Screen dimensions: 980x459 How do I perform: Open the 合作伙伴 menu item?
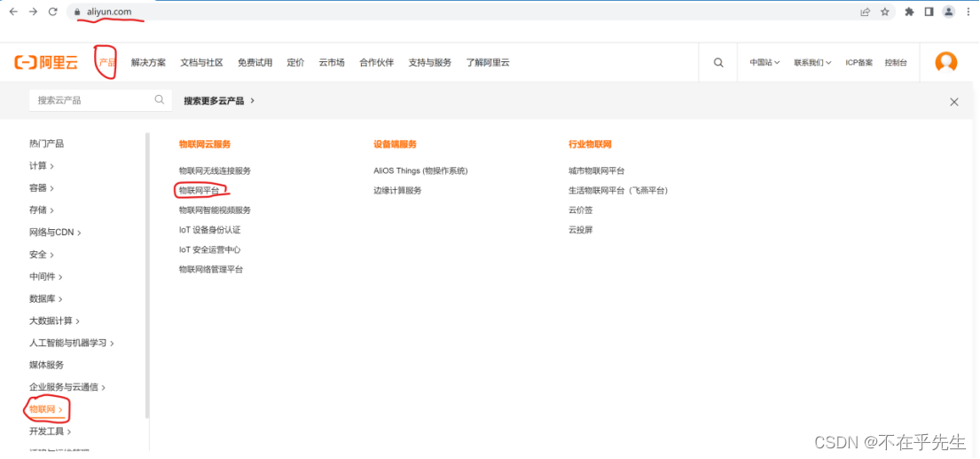[x=377, y=62]
